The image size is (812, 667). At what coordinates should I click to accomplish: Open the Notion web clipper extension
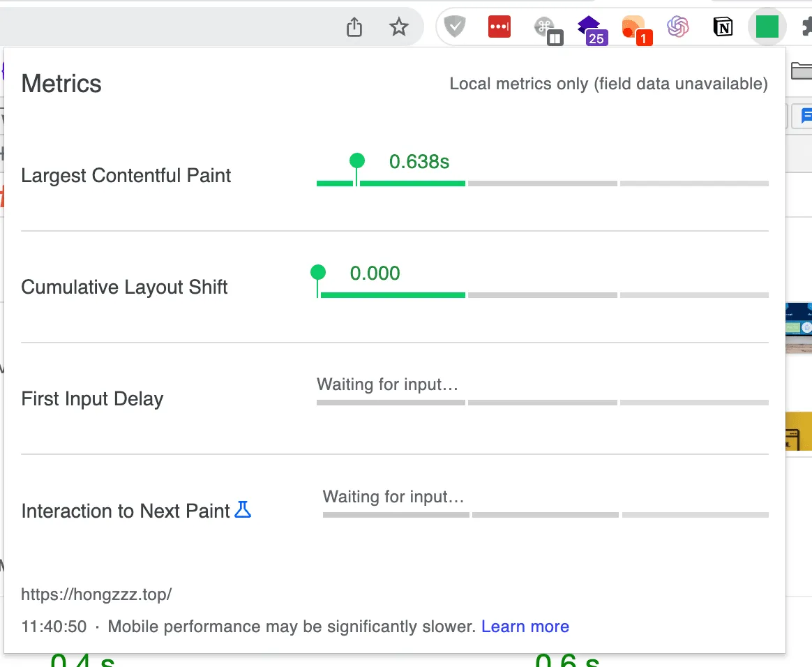[723, 27]
